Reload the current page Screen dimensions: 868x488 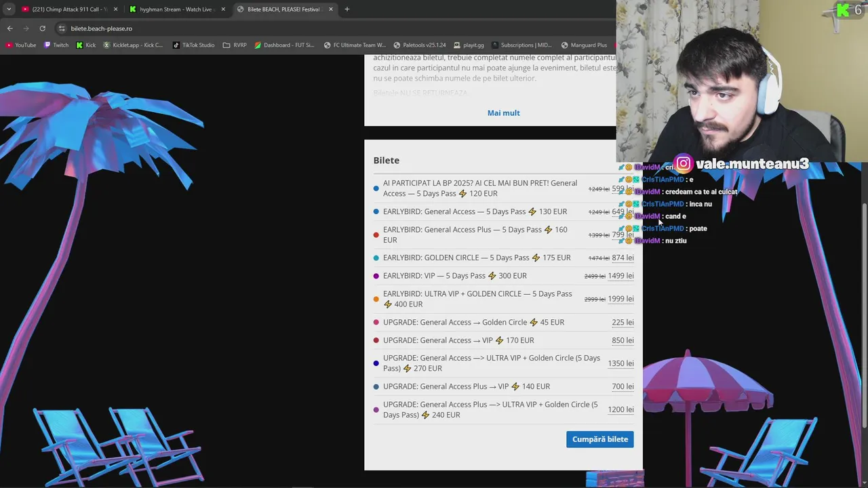tap(42, 28)
